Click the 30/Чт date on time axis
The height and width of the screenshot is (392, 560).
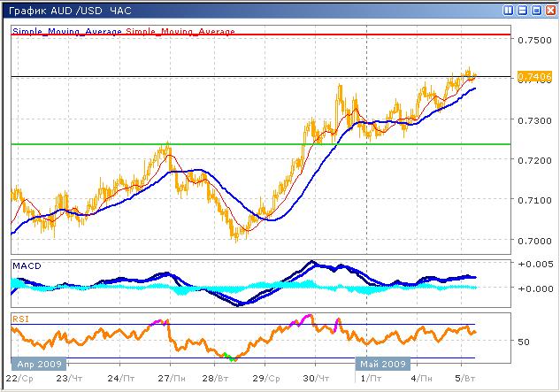click(315, 376)
